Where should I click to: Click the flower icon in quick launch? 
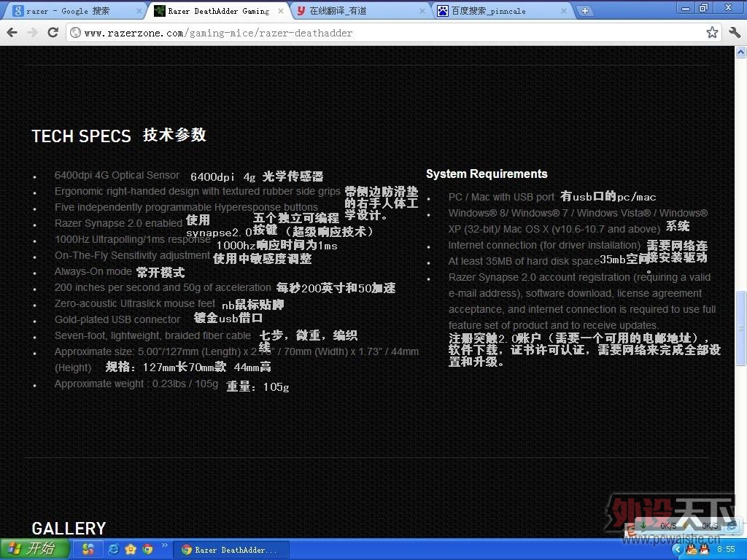coord(131,549)
